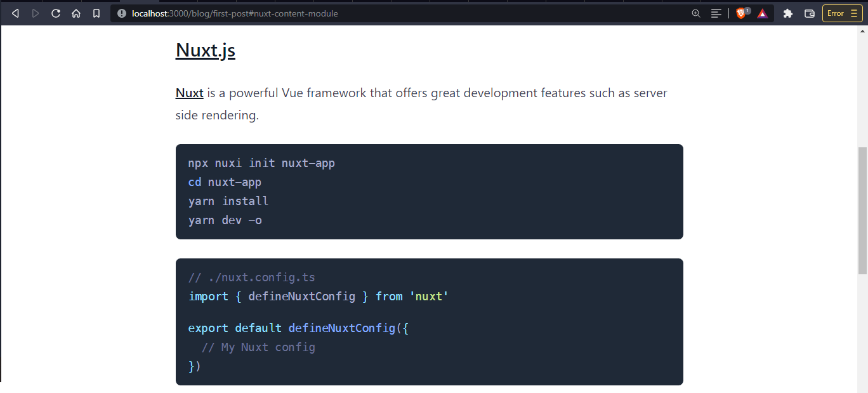This screenshot has height=393, width=868.
Task: Click the './nuxt.config.ts' comment line
Action: pos(252,277)
